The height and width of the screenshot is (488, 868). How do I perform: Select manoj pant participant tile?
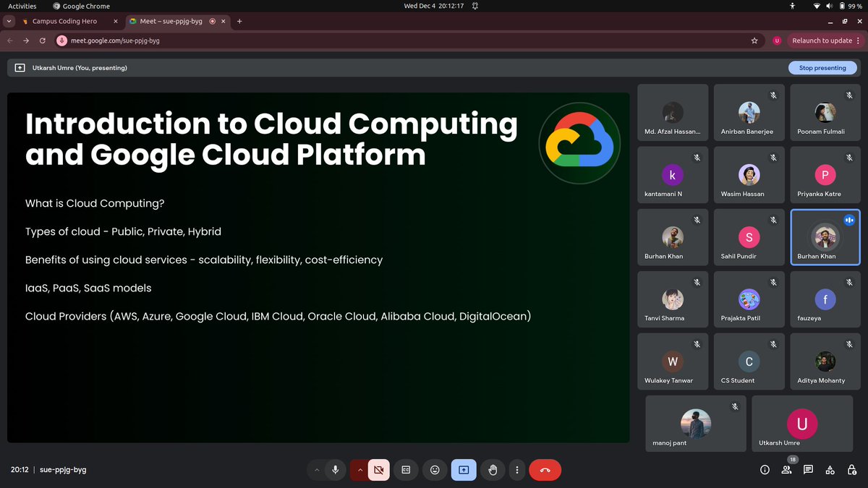tap(696, 424)
